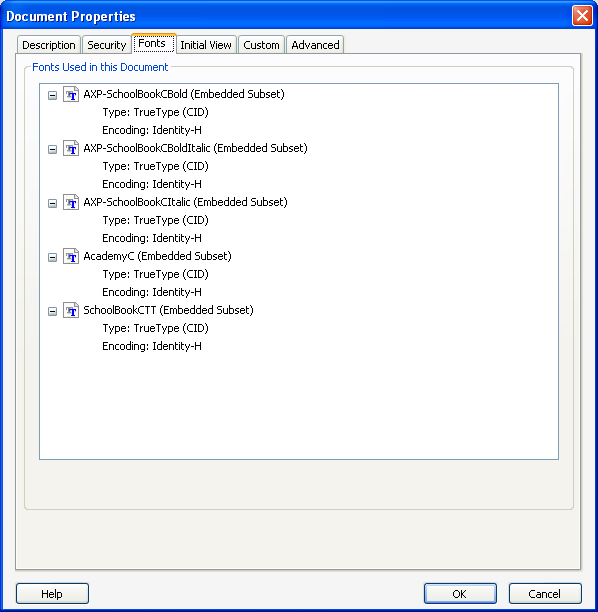The height and width of the screenshot is (612, 598).
Task: Click Encoding: Identity-H under AXP-SchoolBookCBoldItalic
Action: click(152, 184)
